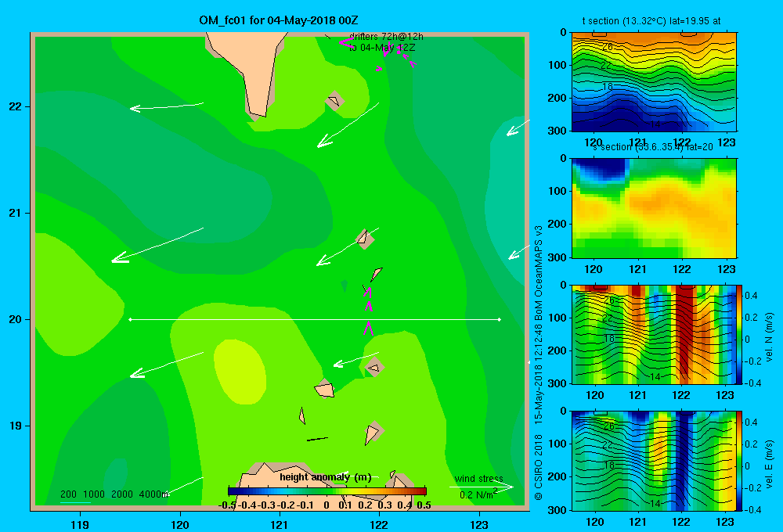Click the wind arrow near 120E 19.5N
This screenshot has height=532, width=783.
click(x=166, y=365)
